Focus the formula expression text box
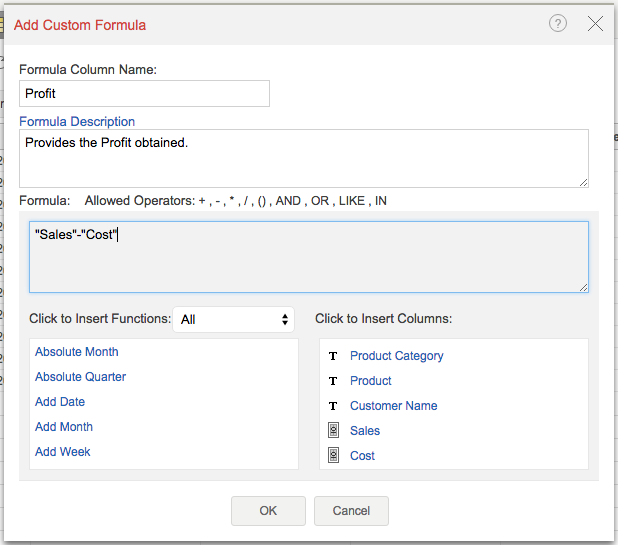This screenshot has width=618, height=545. pos(308,257)
